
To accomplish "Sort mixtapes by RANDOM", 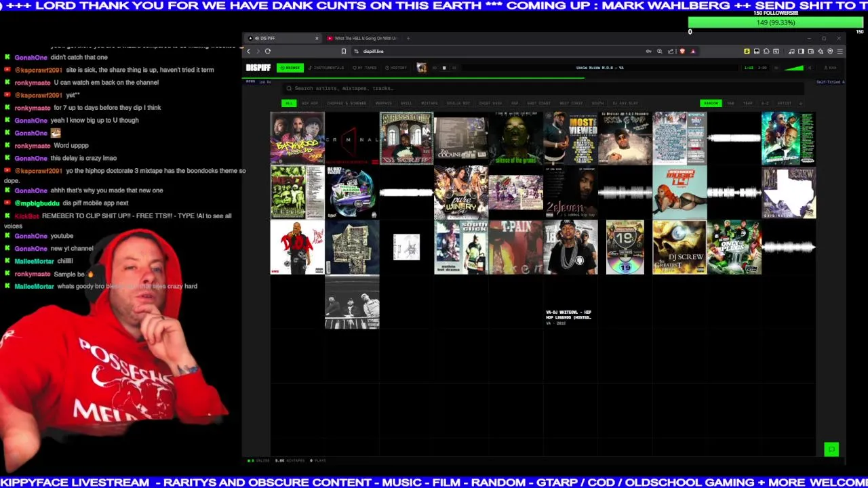I will coord(711,103).
